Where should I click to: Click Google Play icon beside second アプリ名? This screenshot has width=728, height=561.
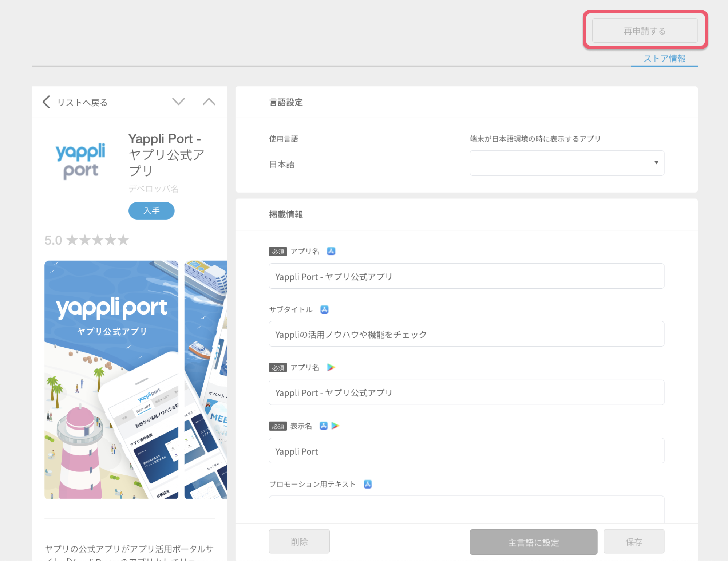click(x=331, y=367)
